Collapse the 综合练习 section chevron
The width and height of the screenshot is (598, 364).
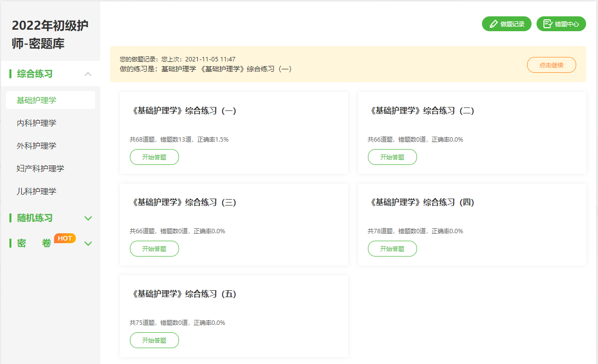[88, 74]
